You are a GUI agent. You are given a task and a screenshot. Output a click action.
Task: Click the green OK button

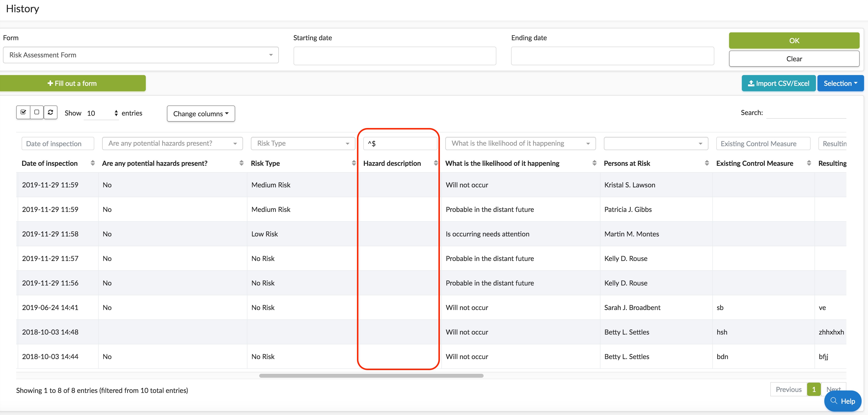click(x=794, y=41)
